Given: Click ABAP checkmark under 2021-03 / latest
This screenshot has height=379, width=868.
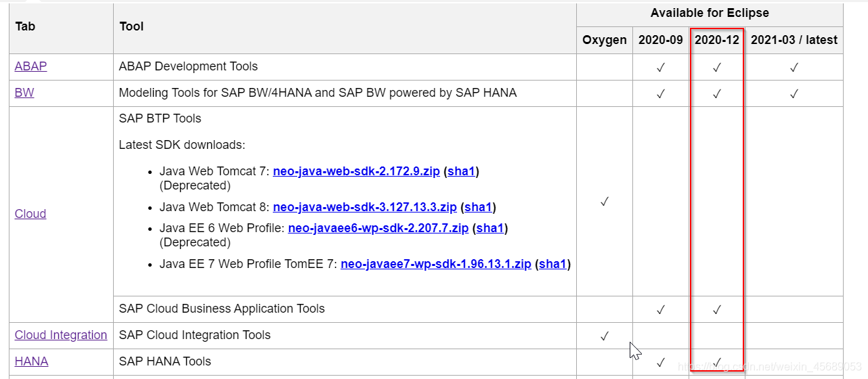Looking at the screenshot, I should pyautogui.click(x=794, y=67).
